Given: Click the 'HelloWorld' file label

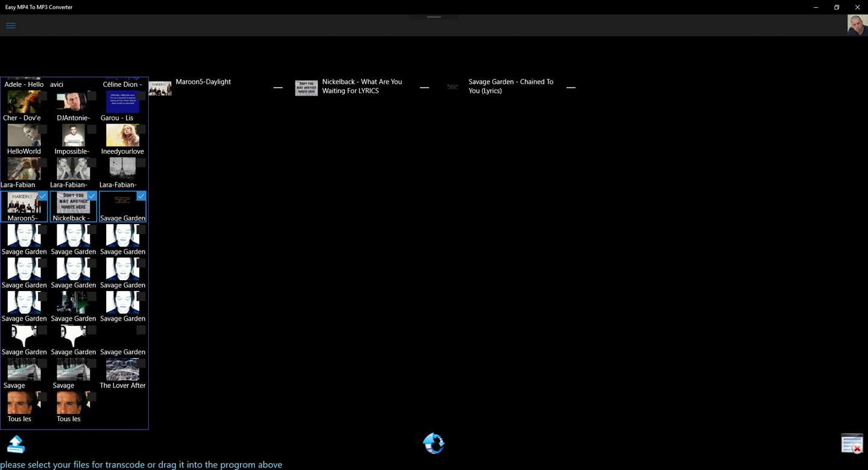Looking at the screenshot, I should coord(24,151).
